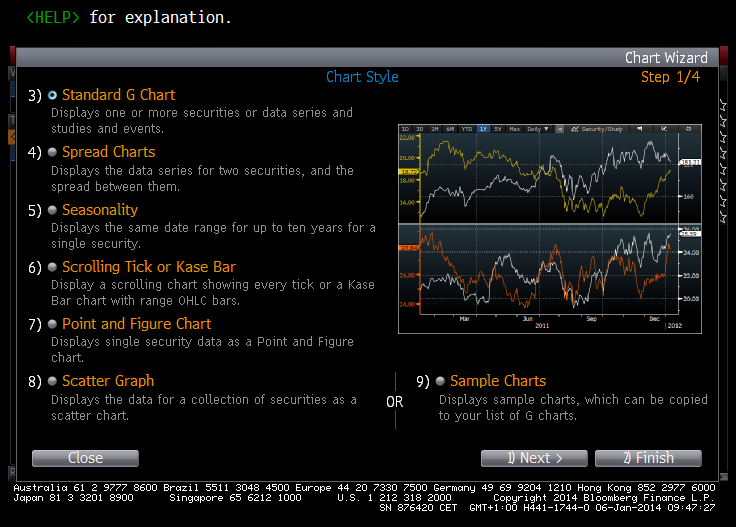The image size is (736, 527).
Task: Choose the Sample Charts radio button
Action: [x=440, y=381]
